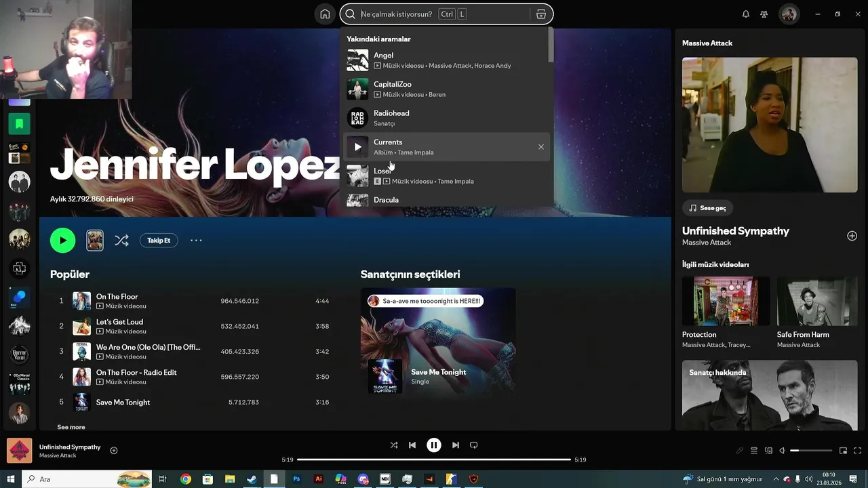Open the blue 'Blend' playlist in sidebar
The height and width of the screenshot is (488, 868).
(x=19, y=298)
